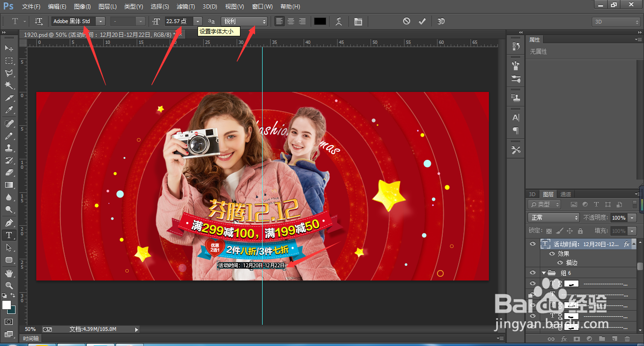This screenshot has height=346, width=644.
Task: Switch to the 3D panel tab
Action: click(x=532, y=194)
